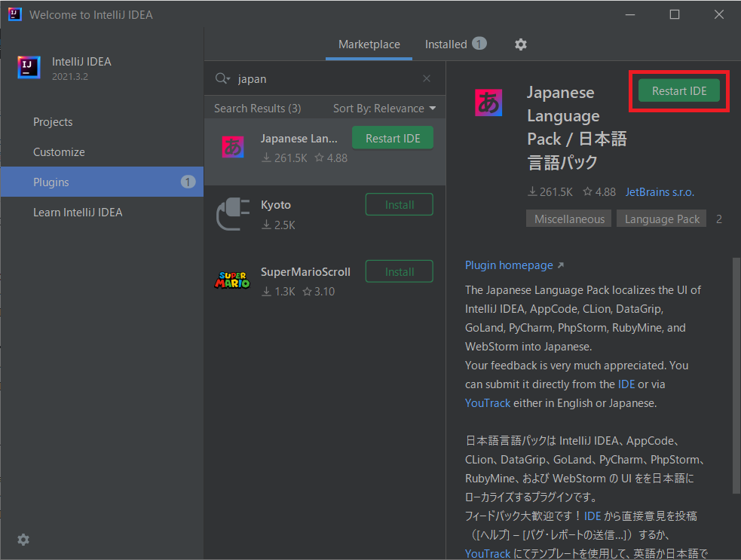
Task: Click the Kyoto plugin plug icon
Action: [x=233, y=214]
